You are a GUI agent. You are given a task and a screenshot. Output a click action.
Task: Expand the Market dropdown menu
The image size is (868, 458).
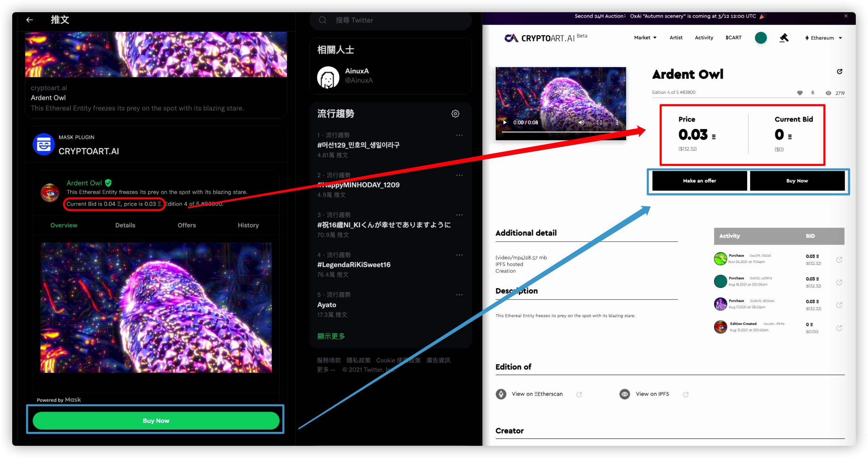pos(645,38)
